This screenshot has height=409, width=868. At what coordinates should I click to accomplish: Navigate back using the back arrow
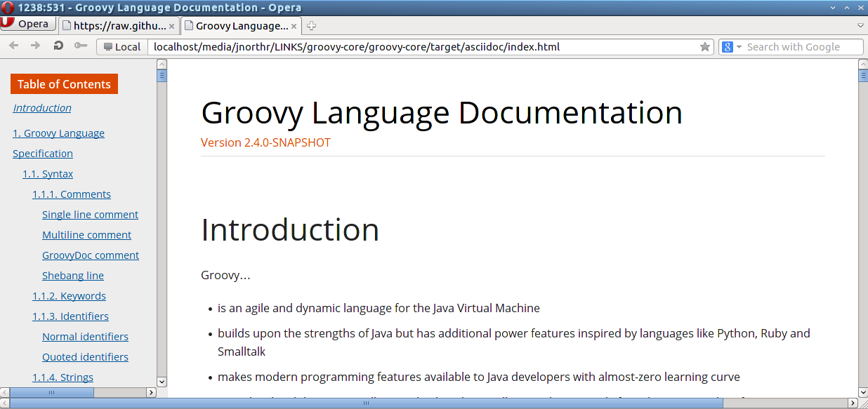click(13, 46)
